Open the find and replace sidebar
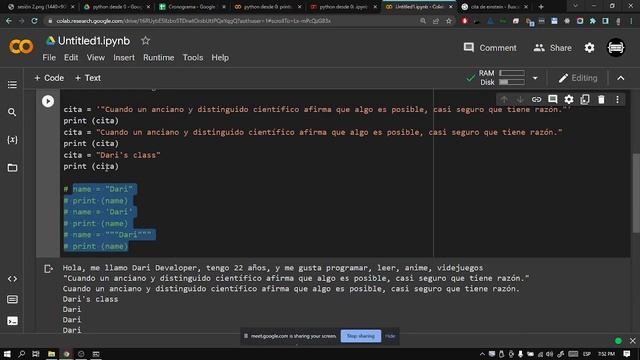The height and width of the screenshot is (360, 640). pos(12,112)
